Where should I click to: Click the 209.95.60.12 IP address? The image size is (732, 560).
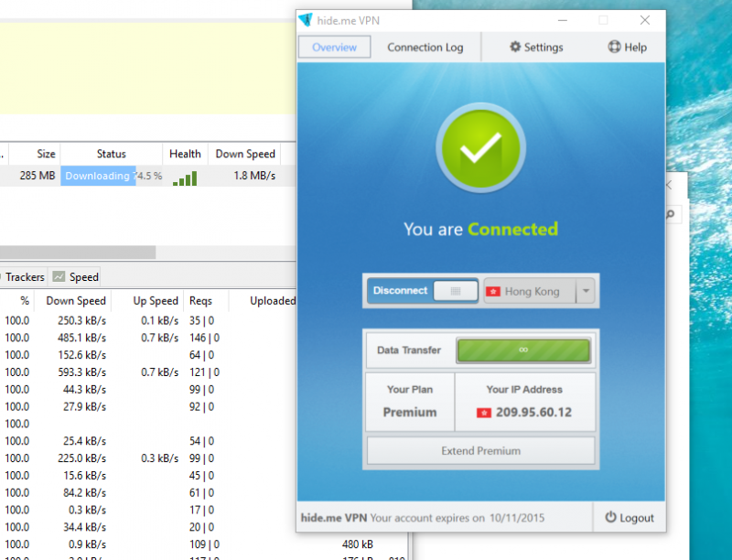[x=533, y=413]
